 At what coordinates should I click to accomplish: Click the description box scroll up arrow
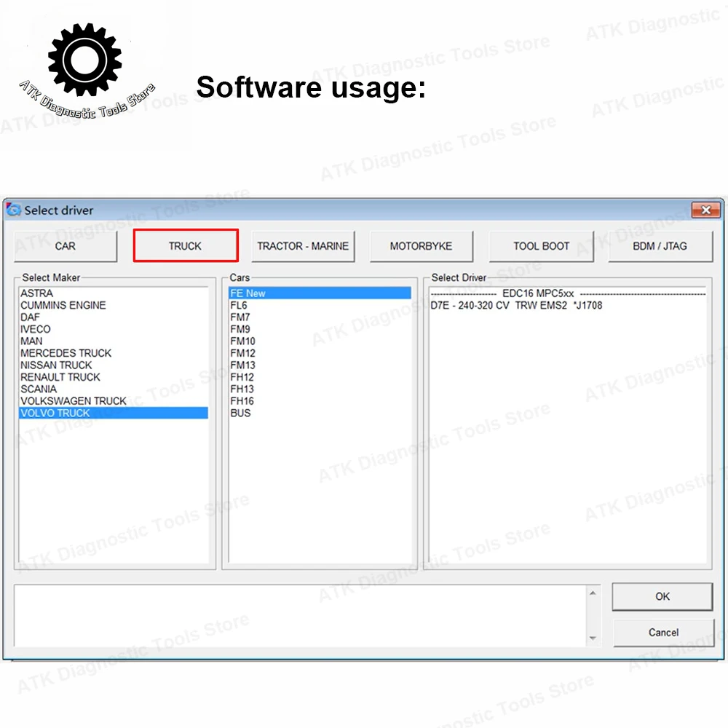tap(593, 593)
